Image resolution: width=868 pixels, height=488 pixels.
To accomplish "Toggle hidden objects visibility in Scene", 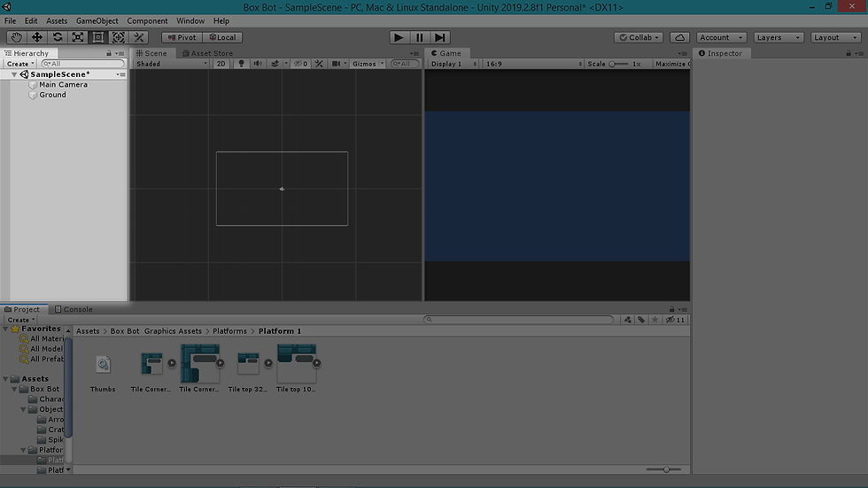I will pyautogui.click(x=300, y=64).
